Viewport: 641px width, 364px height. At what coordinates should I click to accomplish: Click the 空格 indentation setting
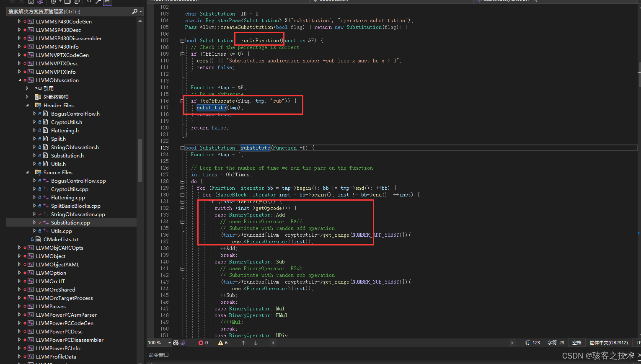click(577, 343)
